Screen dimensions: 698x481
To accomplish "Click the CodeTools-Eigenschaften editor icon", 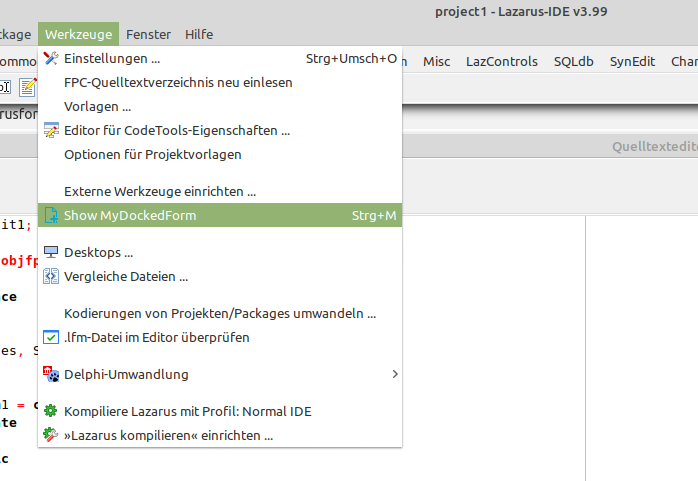I will (x=51, y=130).
